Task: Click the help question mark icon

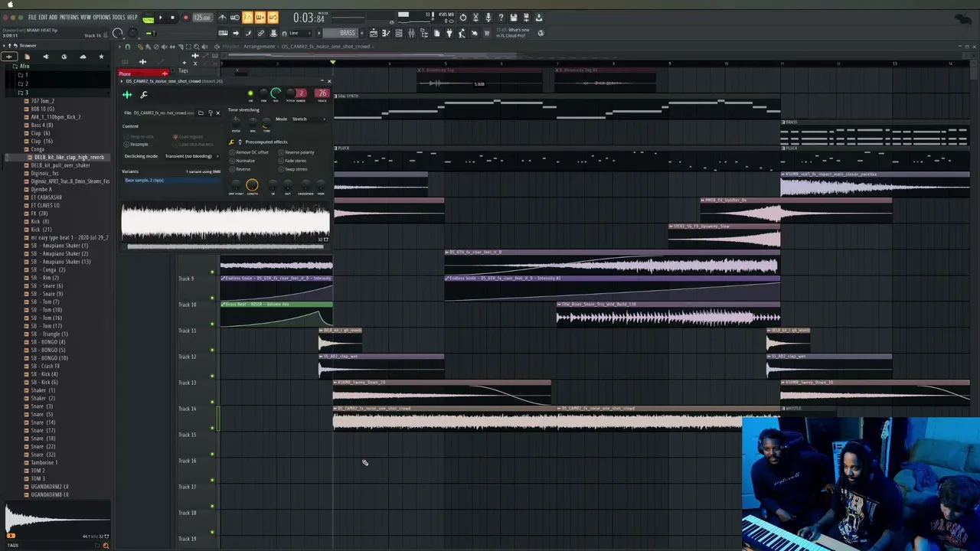Action: [501, 17]
